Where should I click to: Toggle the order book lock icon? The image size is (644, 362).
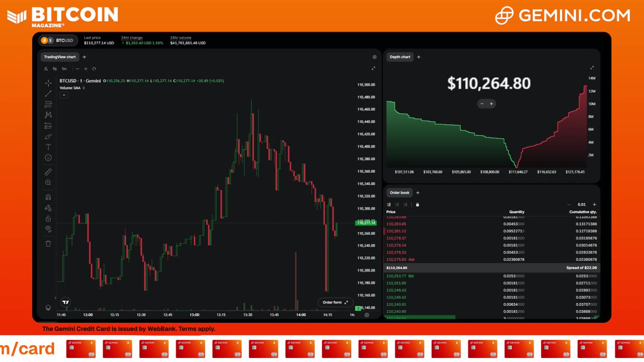[x=417, y=205]
